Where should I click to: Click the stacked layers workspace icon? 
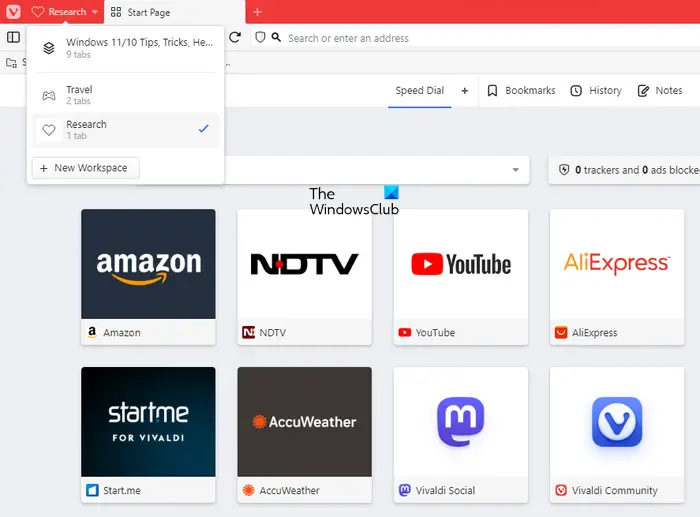[49, 48]
